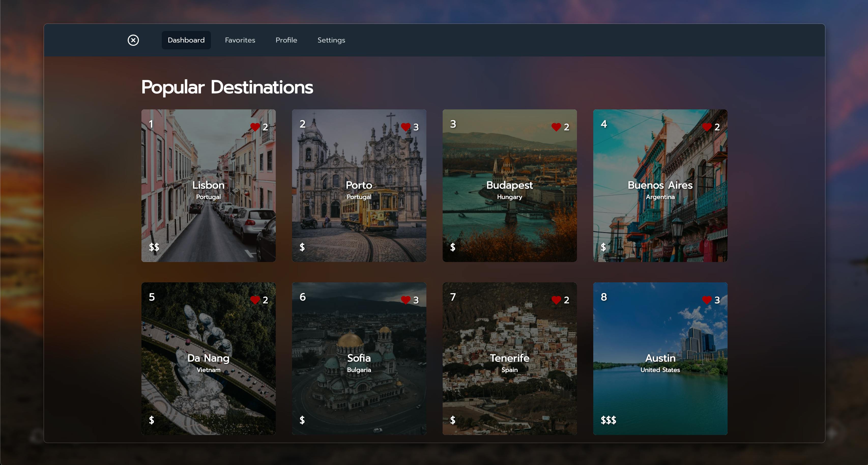The image size is (868, 465).
Task: Open the Budapest river photo thumbnail
Action: [x=510, y=186]
